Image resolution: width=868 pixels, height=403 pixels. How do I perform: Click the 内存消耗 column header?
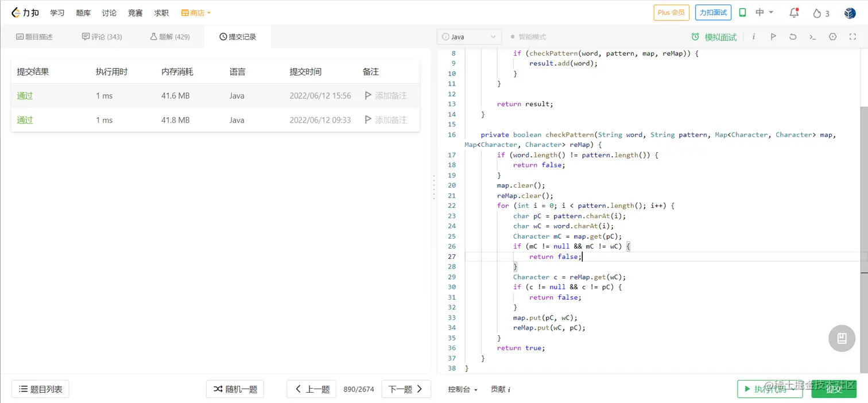(177, 72)
